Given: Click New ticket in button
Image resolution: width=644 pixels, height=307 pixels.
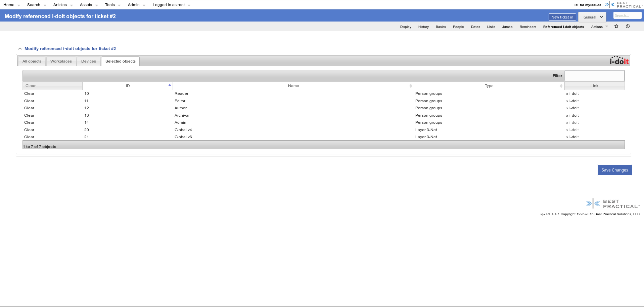Looking at the screenshot, I should (x=562, y=17).
